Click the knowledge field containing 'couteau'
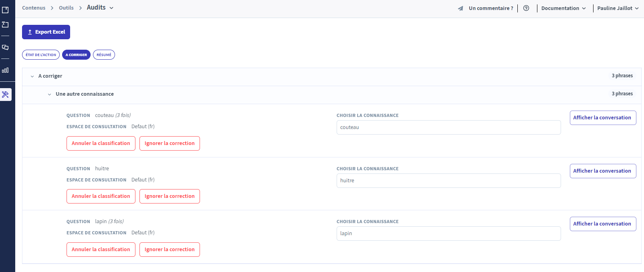644x272 pixels. coord(448,127)
